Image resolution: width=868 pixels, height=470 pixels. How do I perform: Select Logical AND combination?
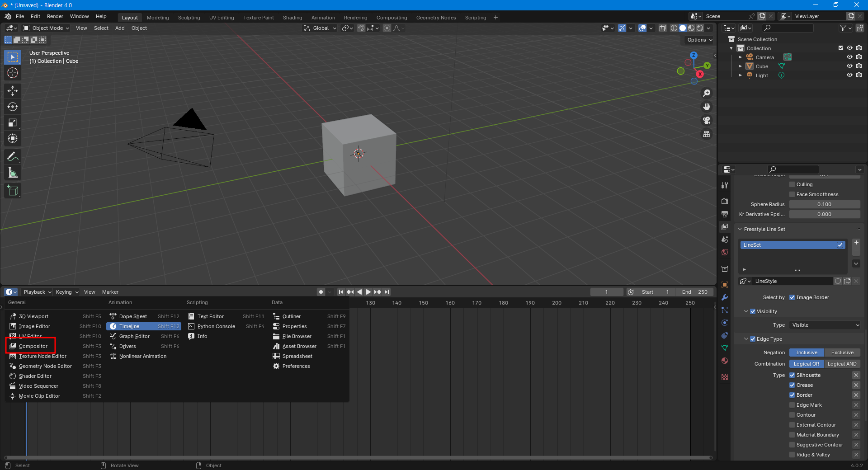point(842,364)
